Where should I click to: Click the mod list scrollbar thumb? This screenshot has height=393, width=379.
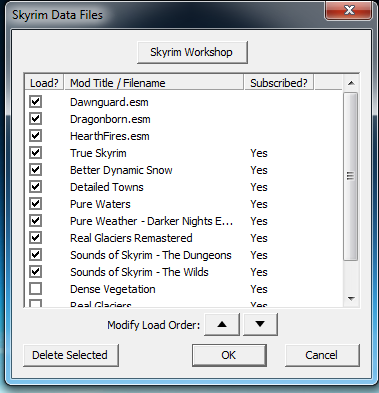(350, 176)
